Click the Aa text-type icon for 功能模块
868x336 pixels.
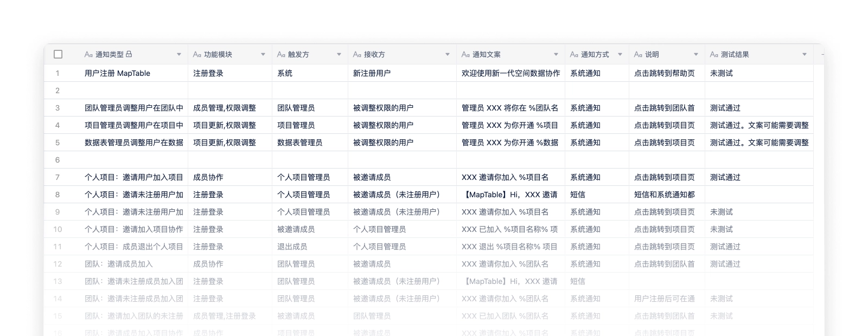197,55
